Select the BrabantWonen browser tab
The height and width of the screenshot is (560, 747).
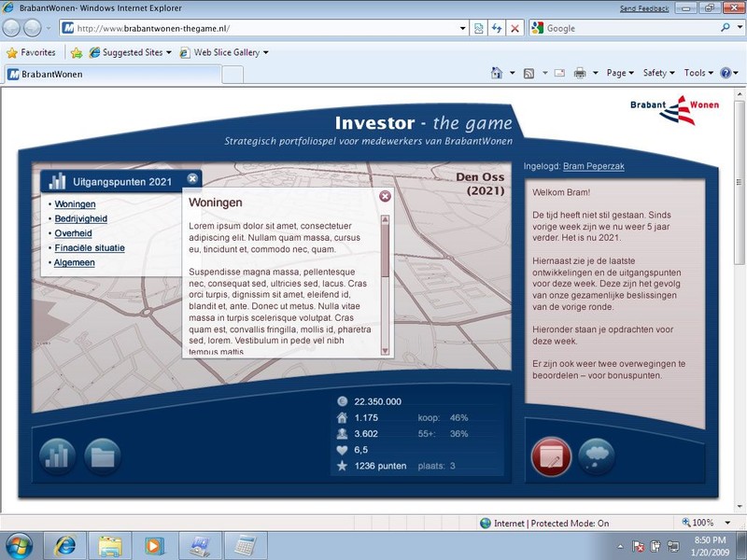[110, 74]
